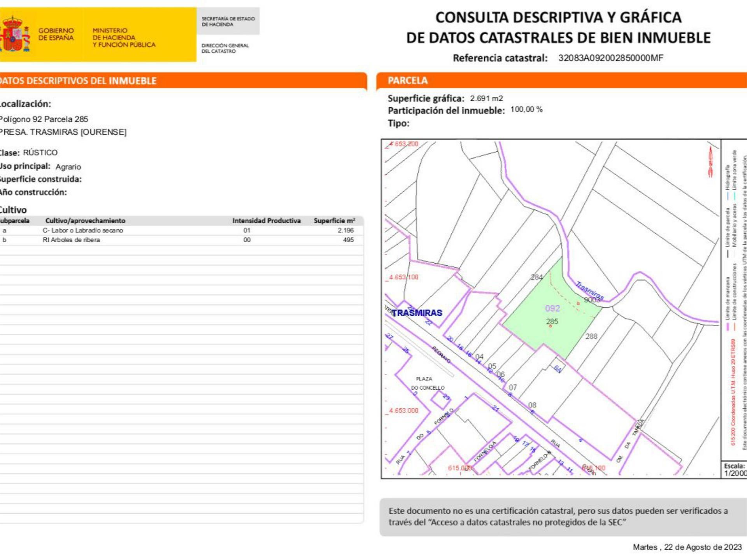Click coordinate label '4.653.200' on the map
The width and height of the screenshot is (747, 560).
[x=404, y=144]
